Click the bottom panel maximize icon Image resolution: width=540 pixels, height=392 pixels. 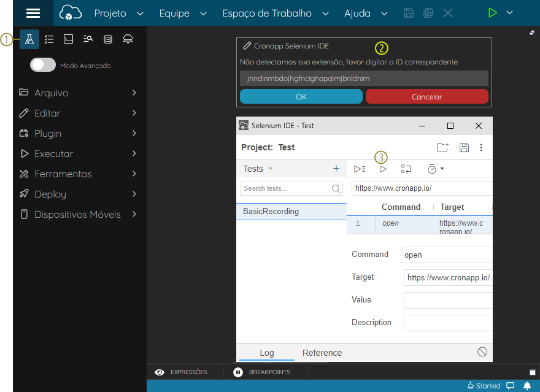click(533, 372)
